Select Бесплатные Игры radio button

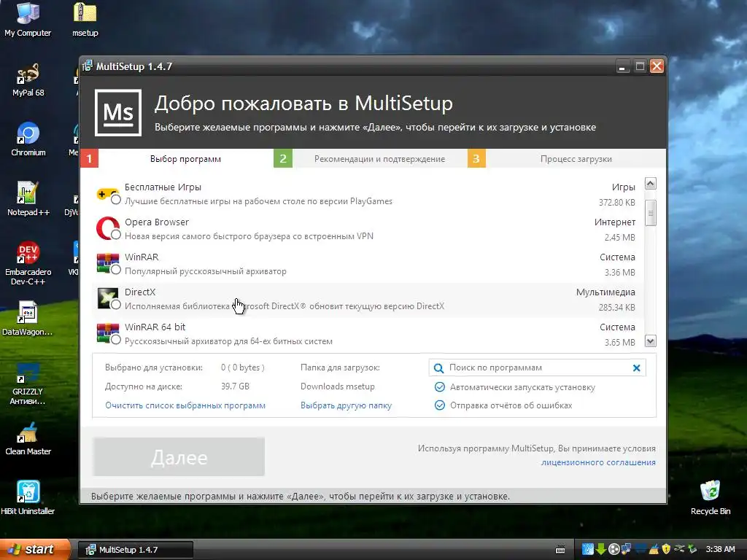point(116,200)
